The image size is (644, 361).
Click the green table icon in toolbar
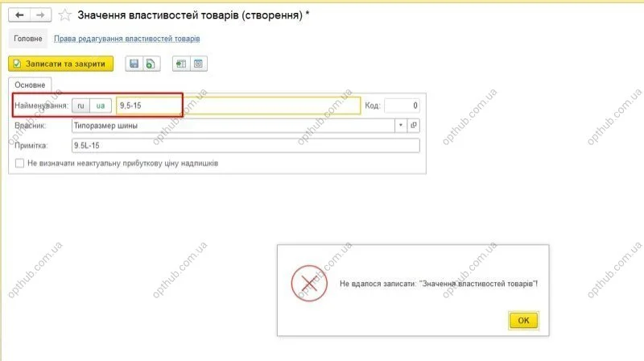click(181, 64)
